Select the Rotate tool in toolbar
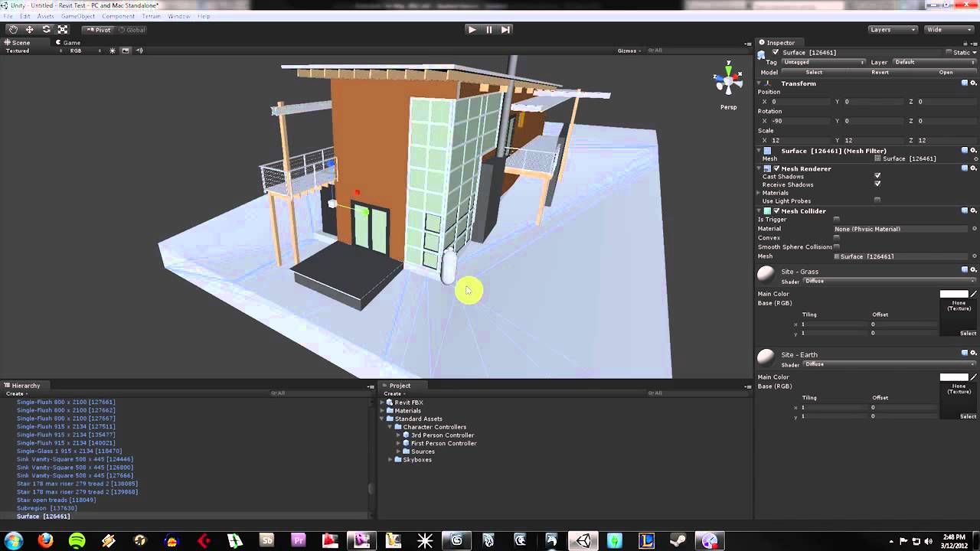 [x=46, y=29]
